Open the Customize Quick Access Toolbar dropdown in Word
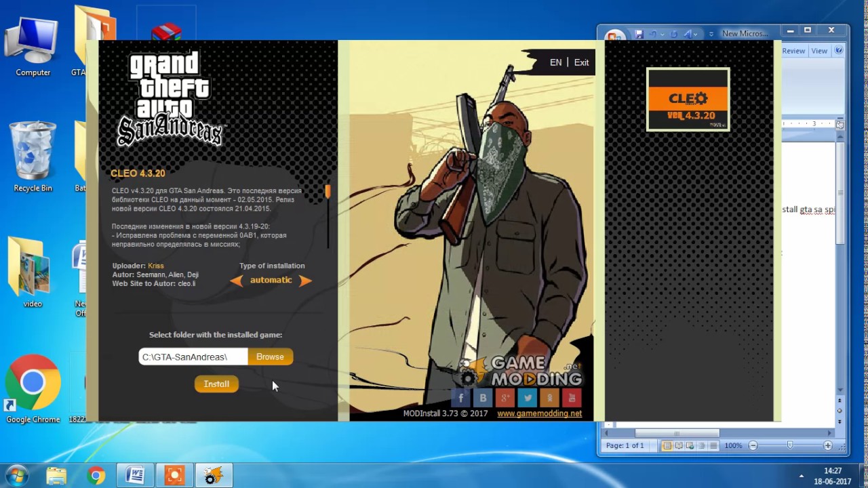Image resolution: width=868 pixels, height=488 pixels. pos(711,34)
